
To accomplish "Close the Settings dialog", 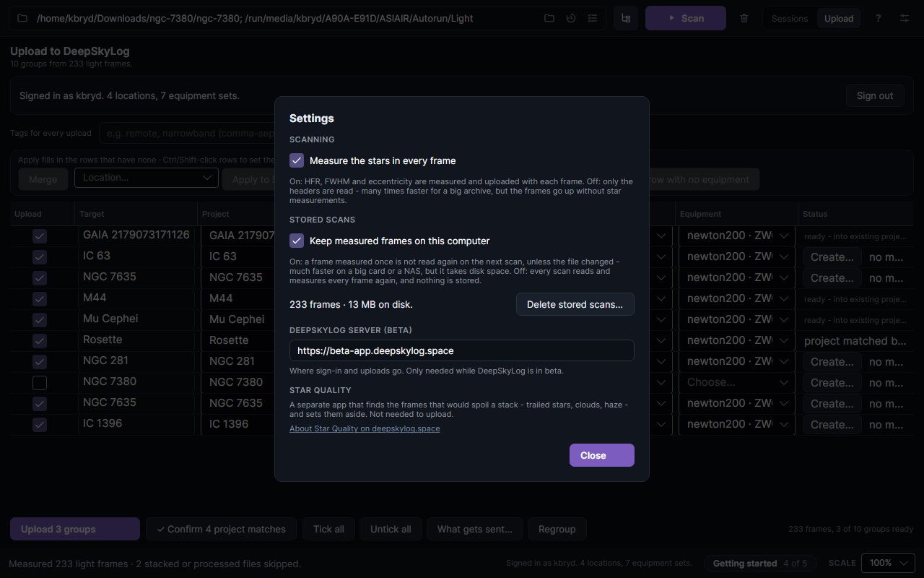I will pos(601,455).
